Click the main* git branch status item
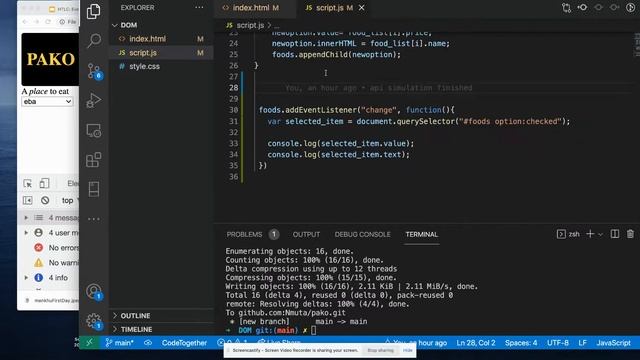 pyautogui.click(x=119, y=343)
